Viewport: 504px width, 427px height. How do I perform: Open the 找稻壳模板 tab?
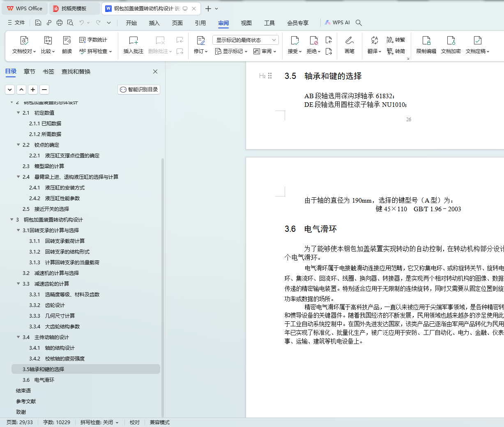pos(74,8)
